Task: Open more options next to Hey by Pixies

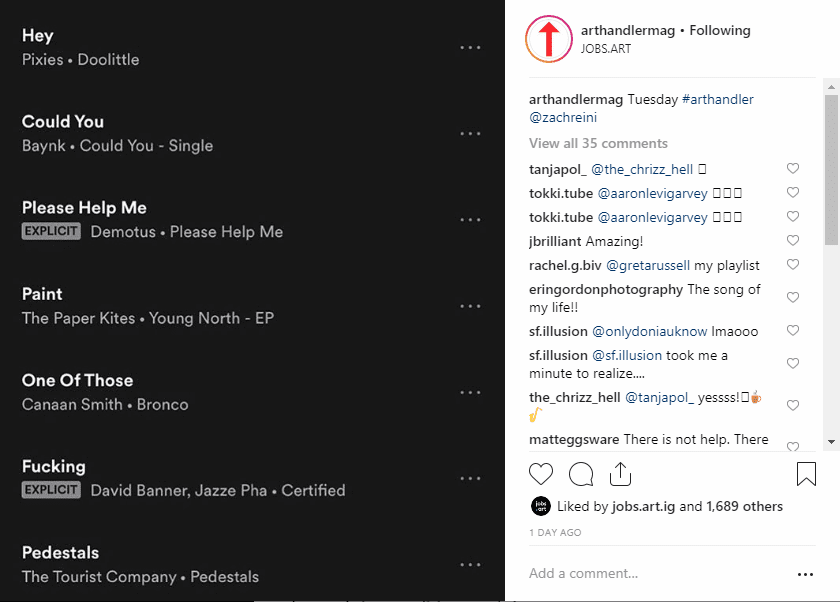Action: (470, 48)
